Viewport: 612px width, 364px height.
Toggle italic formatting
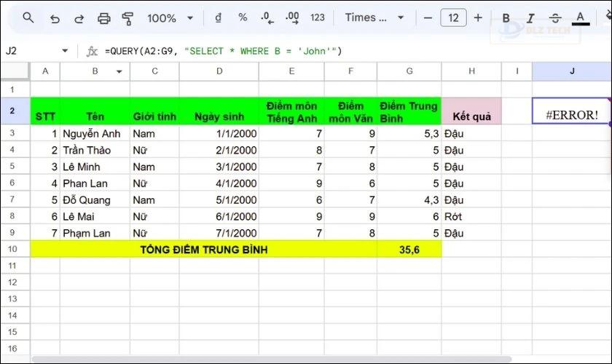tap(530, 18)
